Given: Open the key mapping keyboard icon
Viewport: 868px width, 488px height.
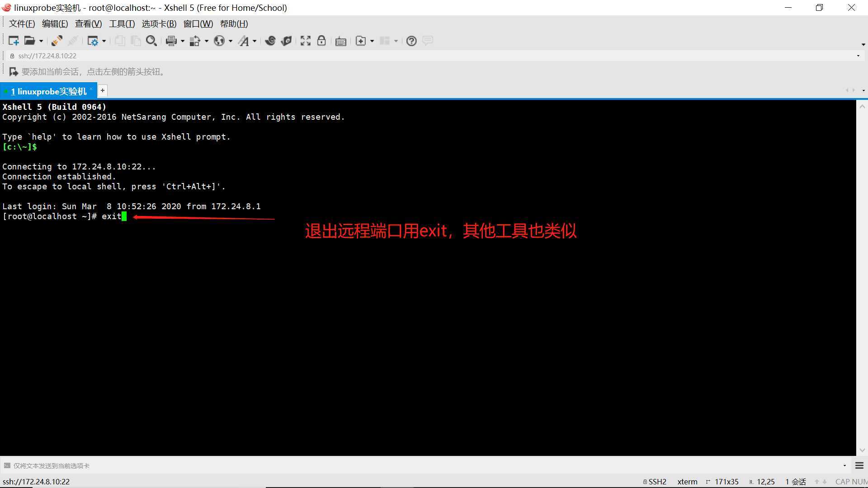Looking at the screenshot, I should pos(341,41).
